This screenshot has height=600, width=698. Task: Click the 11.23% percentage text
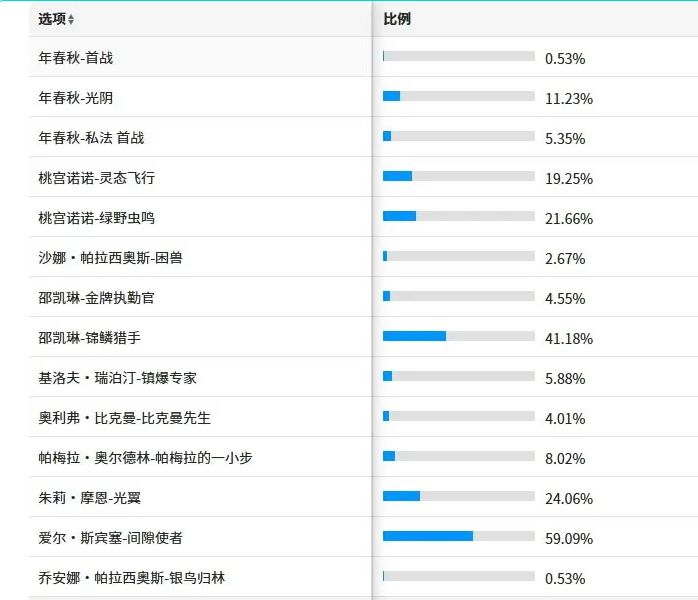[569, 98]
